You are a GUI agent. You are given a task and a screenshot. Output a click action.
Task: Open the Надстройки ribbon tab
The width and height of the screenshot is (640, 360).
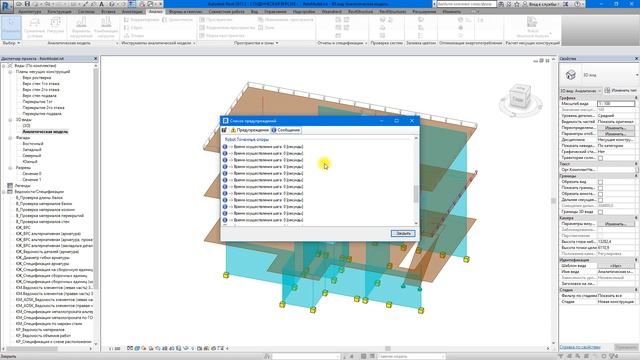coord(304,12)
